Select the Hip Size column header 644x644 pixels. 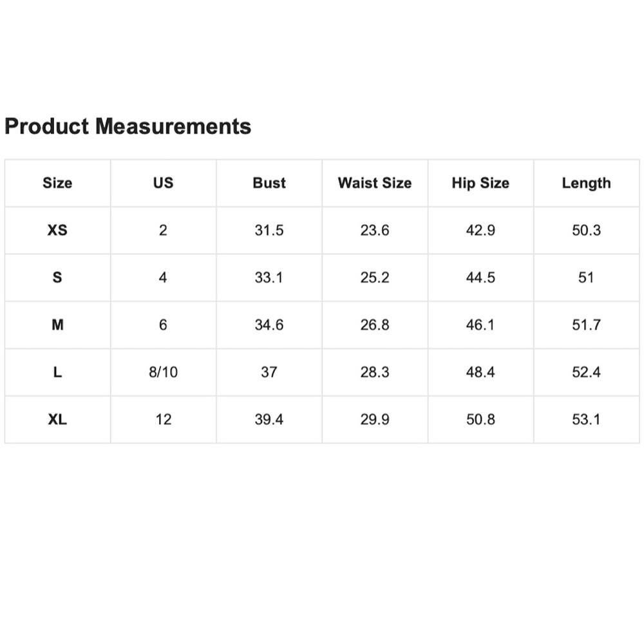click(480, 183)
